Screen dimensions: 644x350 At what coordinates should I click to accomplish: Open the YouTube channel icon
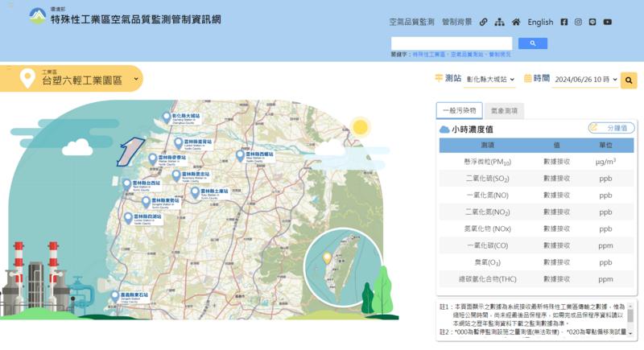(608, 23)
